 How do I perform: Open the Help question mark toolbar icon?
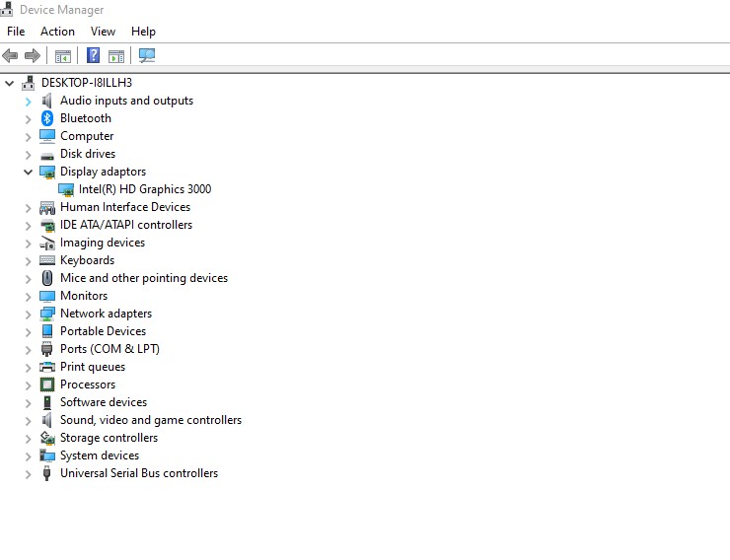click(93, 56)
